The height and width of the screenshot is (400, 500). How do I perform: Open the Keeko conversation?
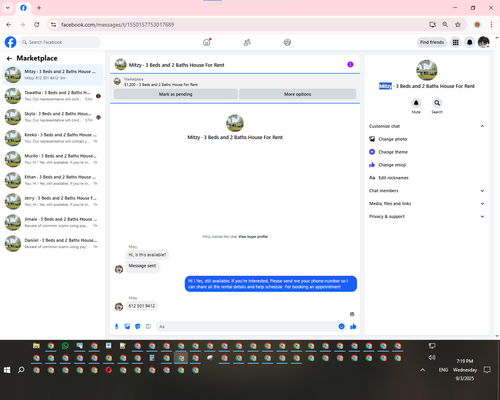53,138
